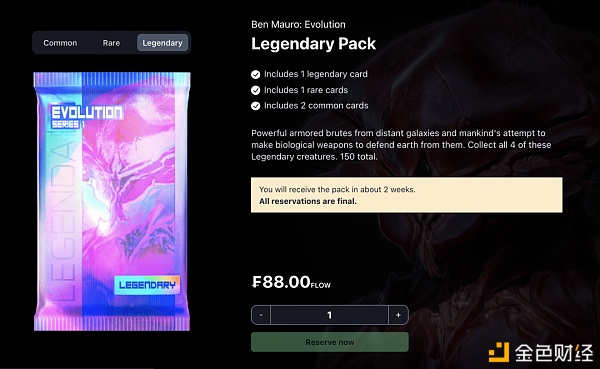Click the 88.00 FLOW price label
600x369 pixels.
291,282
